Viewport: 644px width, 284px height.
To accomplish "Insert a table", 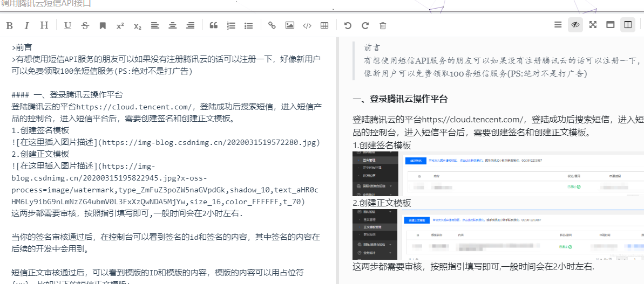I will point(324,25).
